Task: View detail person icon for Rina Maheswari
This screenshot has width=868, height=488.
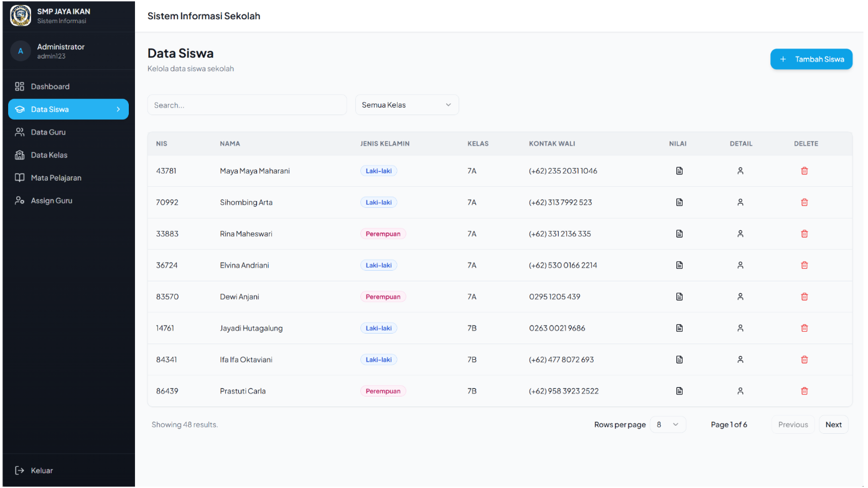Action: [740, 234]
